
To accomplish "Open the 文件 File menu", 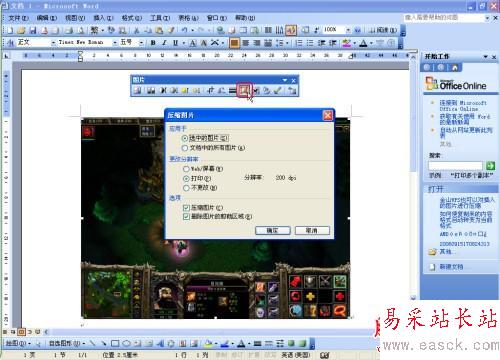I will pyautogui.click(x=18, y=18).
